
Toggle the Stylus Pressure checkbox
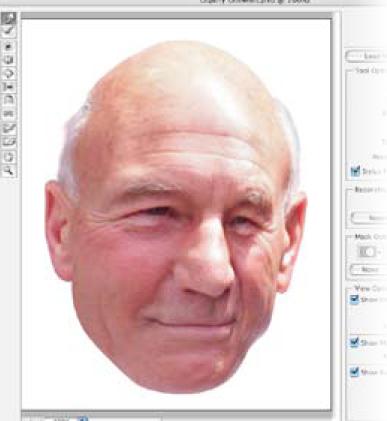click(x=355, y=171)
